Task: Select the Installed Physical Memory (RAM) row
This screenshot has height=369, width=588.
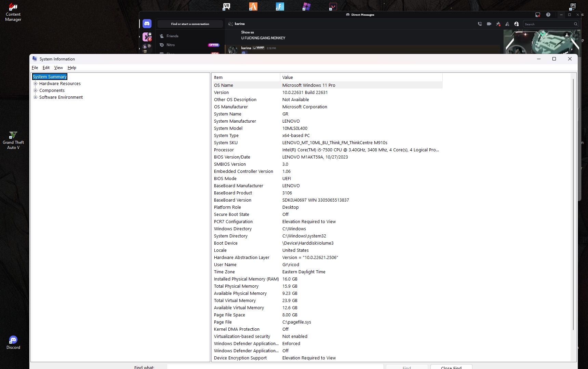Action: click(x=327, y=279)
